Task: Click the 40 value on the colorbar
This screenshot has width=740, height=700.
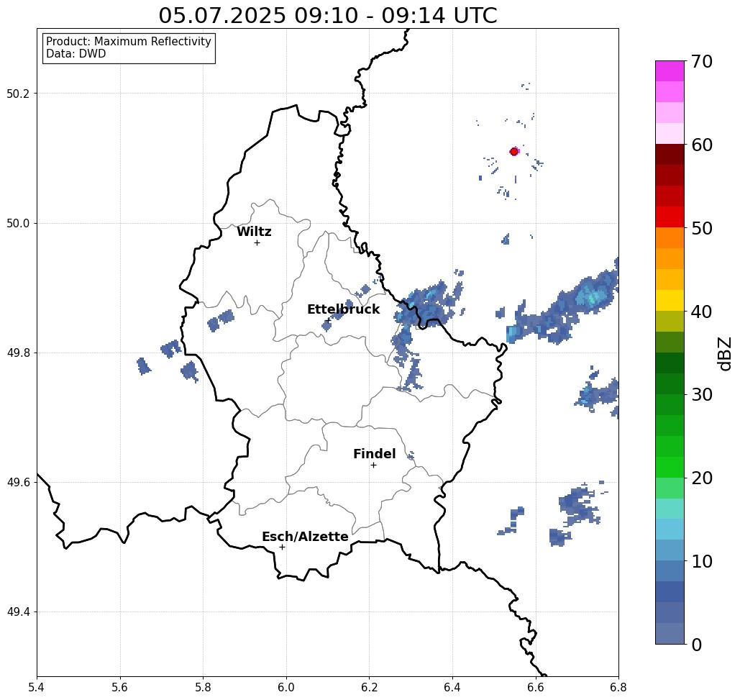Action: (x=701, y=312)
